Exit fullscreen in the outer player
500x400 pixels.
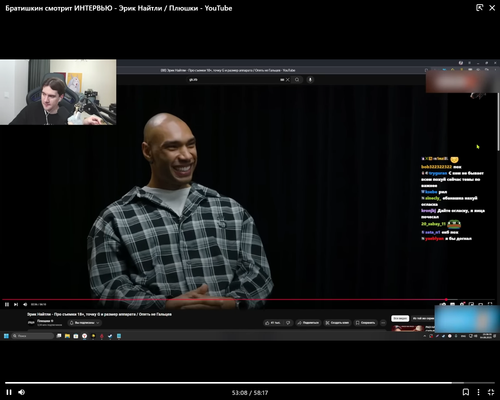(491, 392)
